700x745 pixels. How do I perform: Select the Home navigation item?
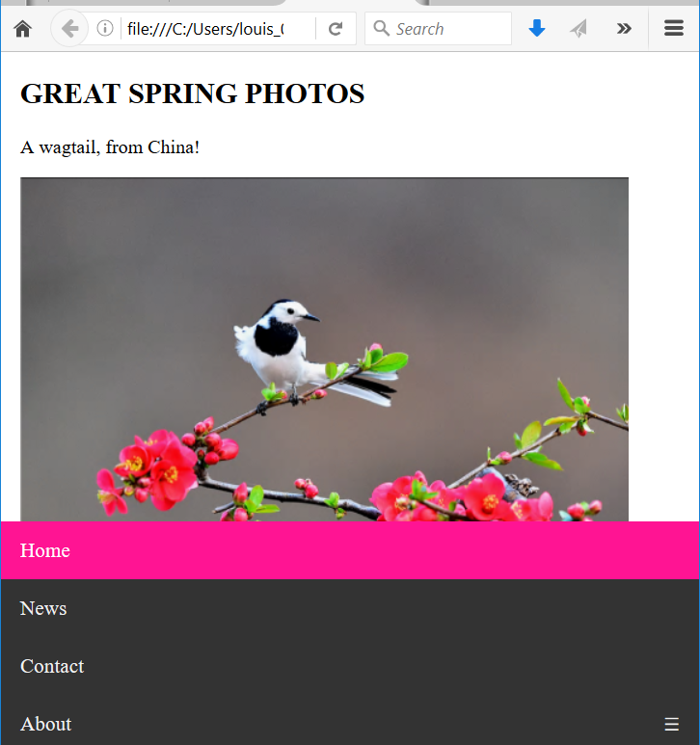(350, 550)
